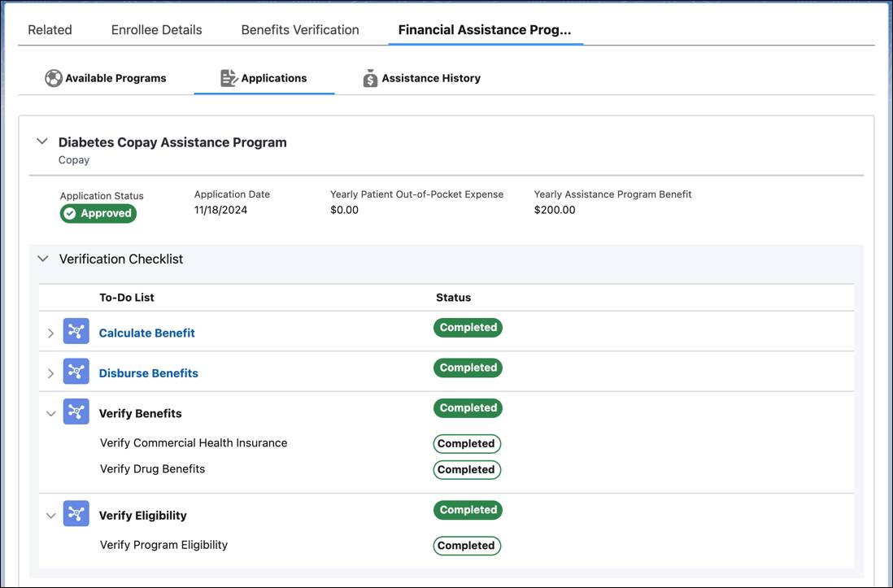The image size is (893, 588).
Task: Click the Approved status checkmark icon
Action: point(70,213)
